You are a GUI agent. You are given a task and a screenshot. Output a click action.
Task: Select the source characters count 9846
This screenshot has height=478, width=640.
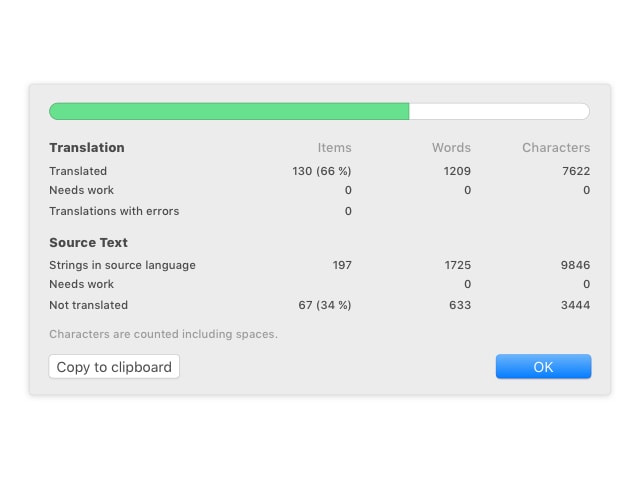[573, 265]
